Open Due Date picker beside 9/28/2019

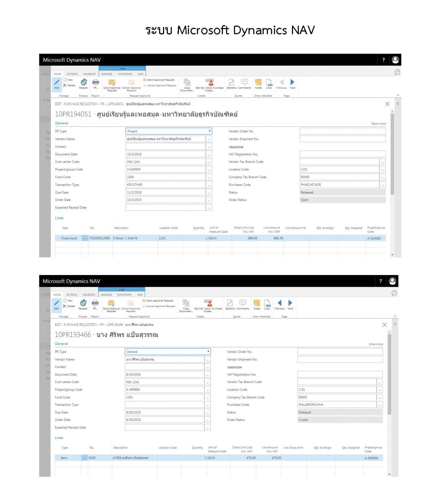[207, 412]
